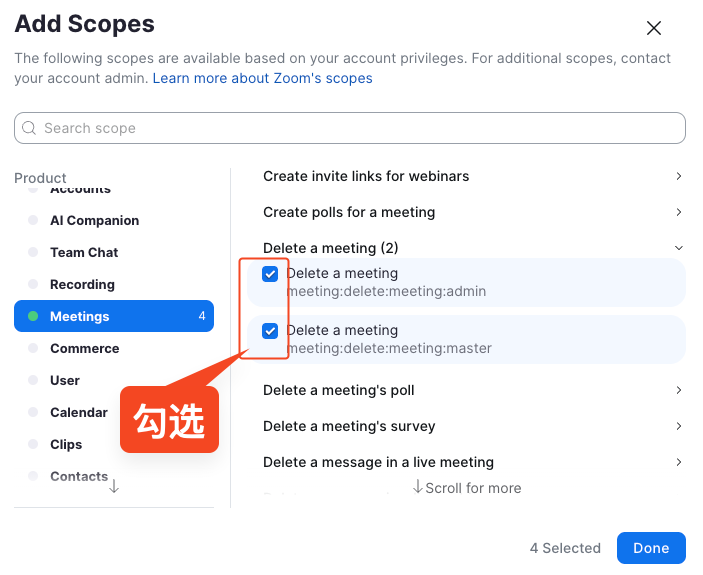
Task: Collapse the Delete a meeting (2) section
Action: coord(679,248)
